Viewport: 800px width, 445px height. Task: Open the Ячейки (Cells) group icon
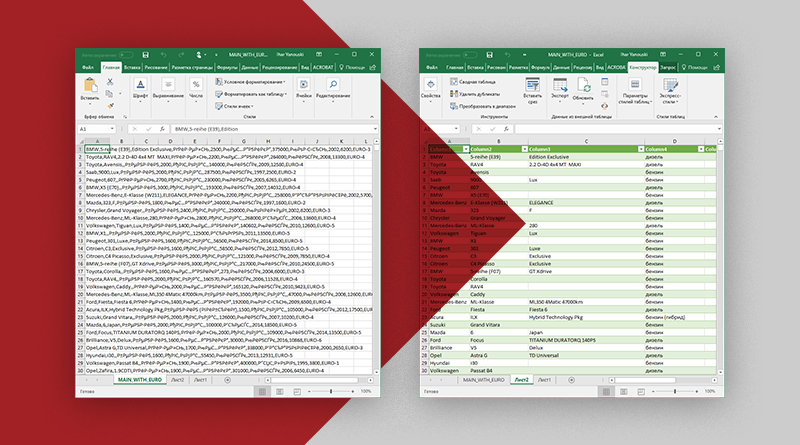point(304,85)
